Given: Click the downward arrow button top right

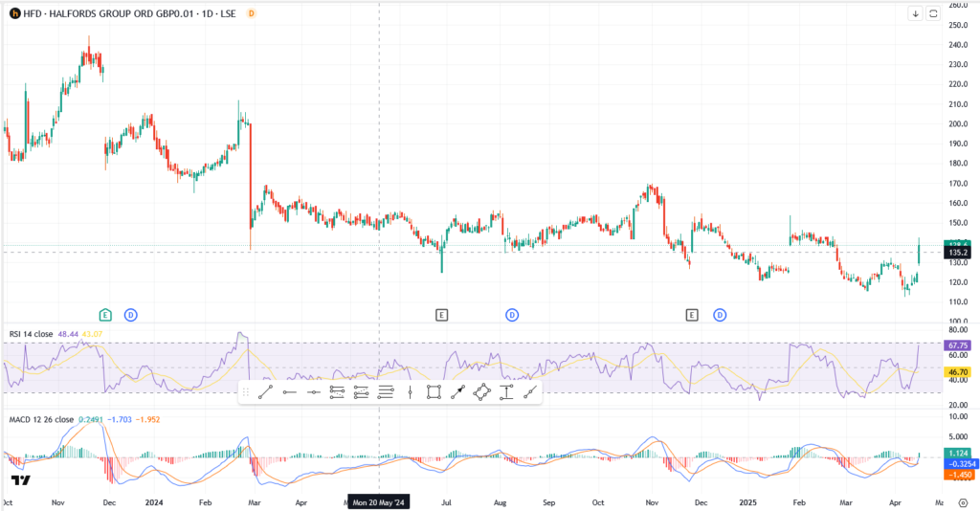Looking at the screenshot, I should (x=916, y=13).
